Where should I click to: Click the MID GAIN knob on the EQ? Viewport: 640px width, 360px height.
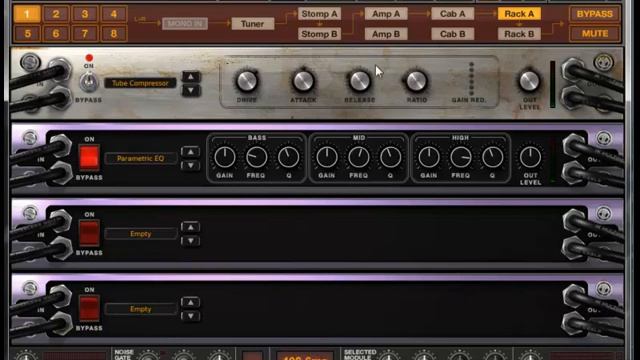327,157
